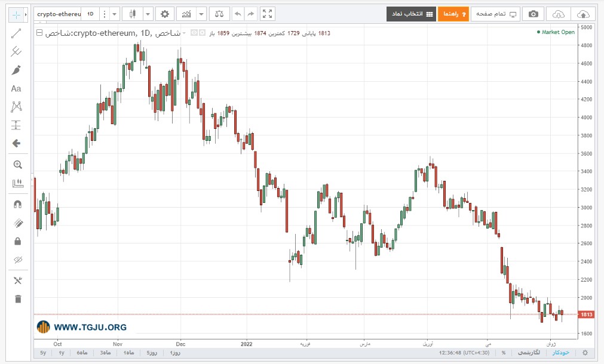604x364 pixels.
Task: Hide all drawings with eye icon
Action: (18, 260)
